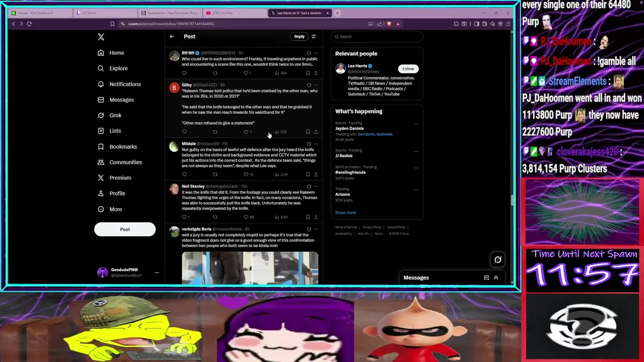
Task: Like Rff Rff's comment
Action: pos(246,73)
